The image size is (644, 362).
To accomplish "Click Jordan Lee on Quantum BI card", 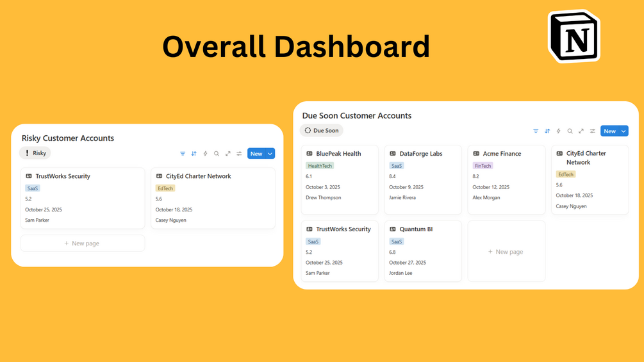I will tap(400, 273).
